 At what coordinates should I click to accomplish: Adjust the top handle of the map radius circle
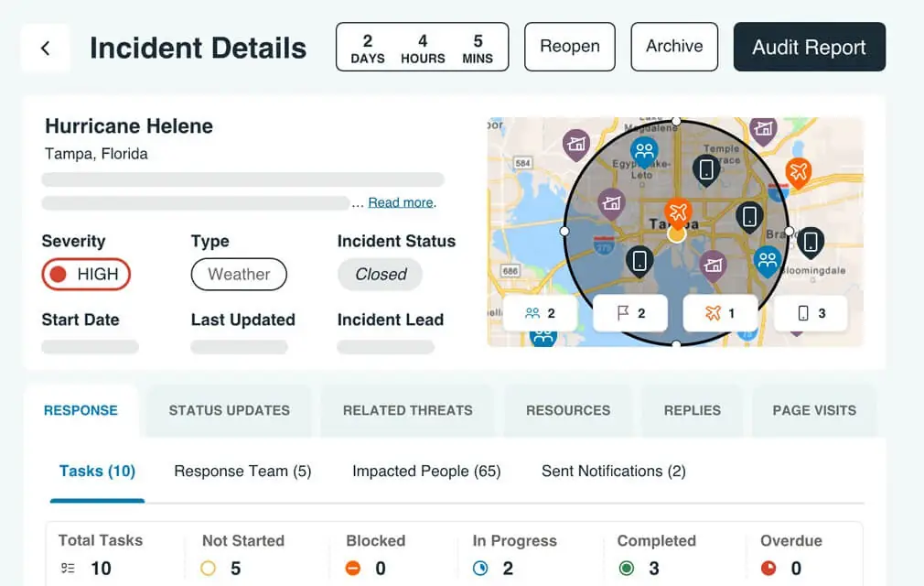click(676, 121)
